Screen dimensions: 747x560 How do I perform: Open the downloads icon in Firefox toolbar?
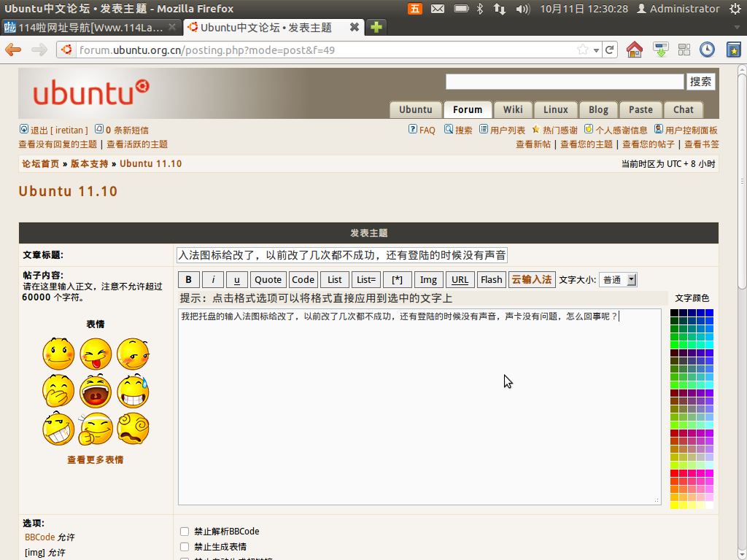[x=660, y=50]
